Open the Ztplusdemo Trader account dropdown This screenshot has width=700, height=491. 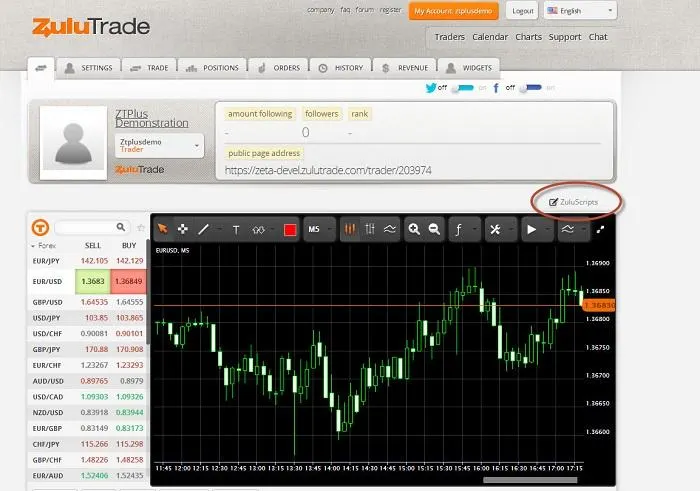click(159, 146)
